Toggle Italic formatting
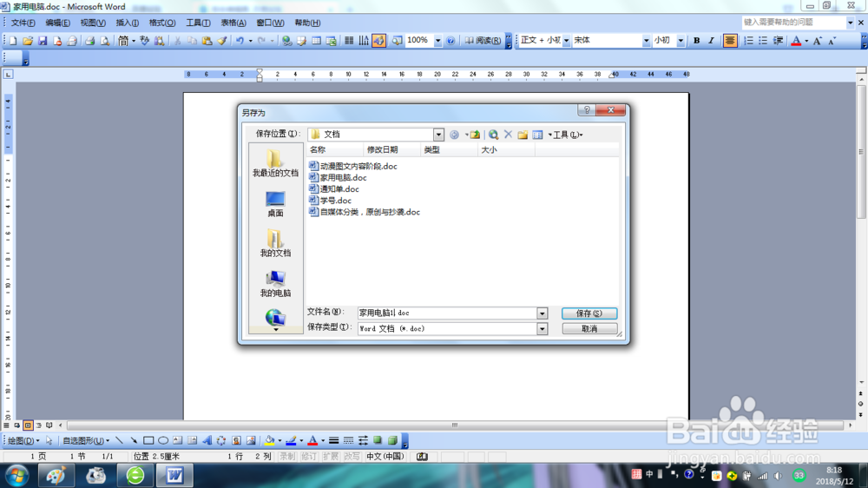This screenshot has height=488, width=868. pos(712,41)
